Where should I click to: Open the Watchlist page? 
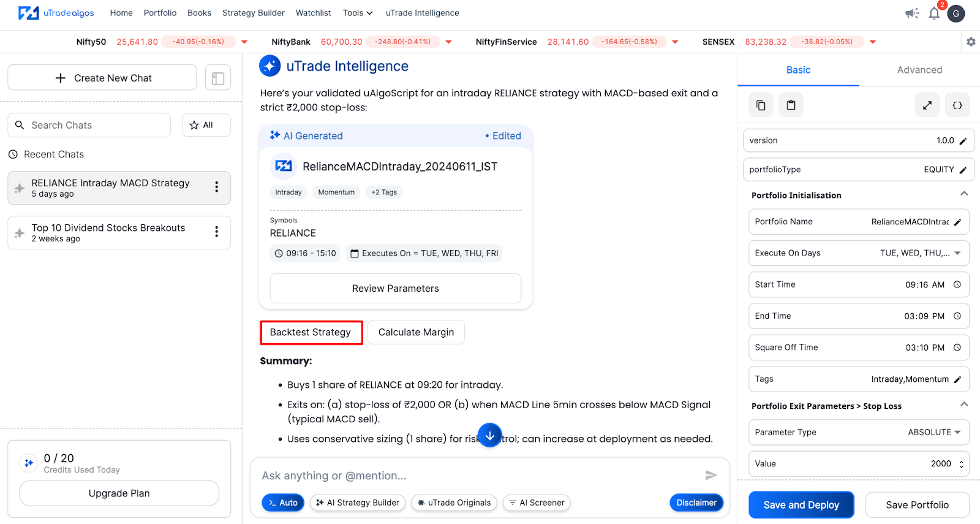tap(313, 13)
